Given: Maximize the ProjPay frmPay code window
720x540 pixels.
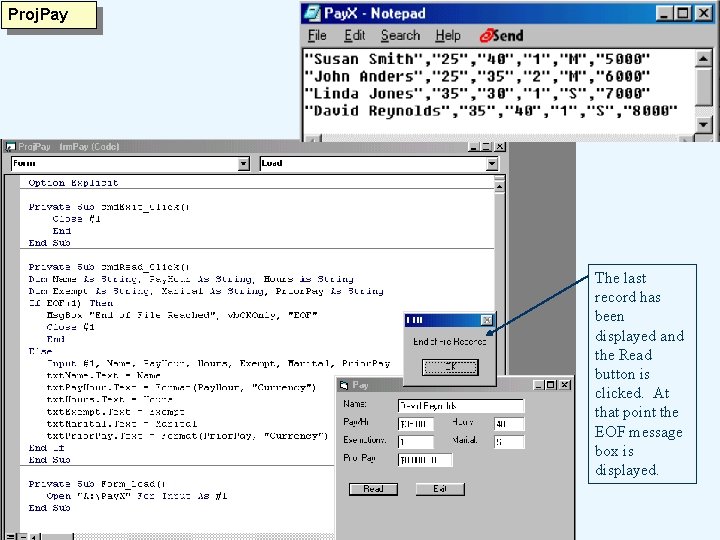Looking at the screenshot, I should [x=486, y=147].
